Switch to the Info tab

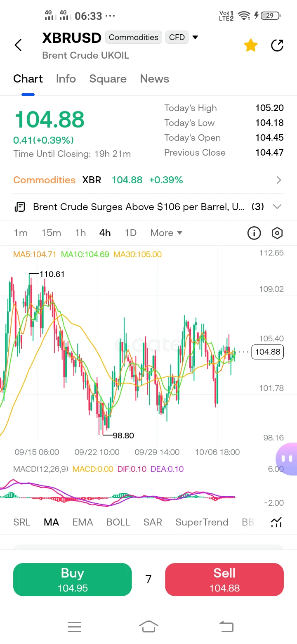pyautogui.click(x=66, y=79)
